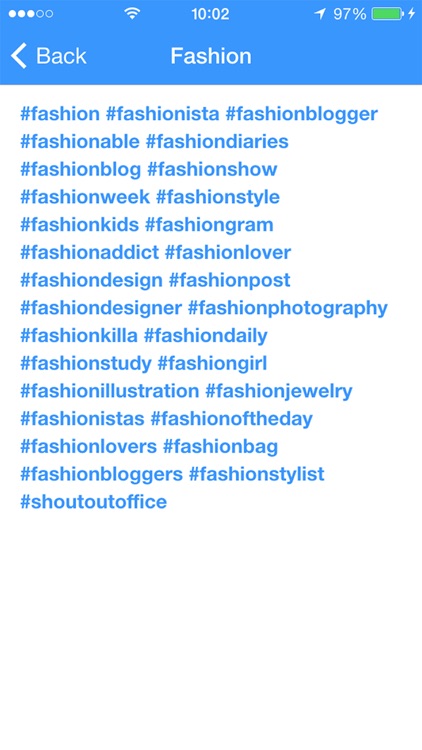Tap the #fashionkilla hashtag
Screen dimensions: 422x750
coord(78,336)
